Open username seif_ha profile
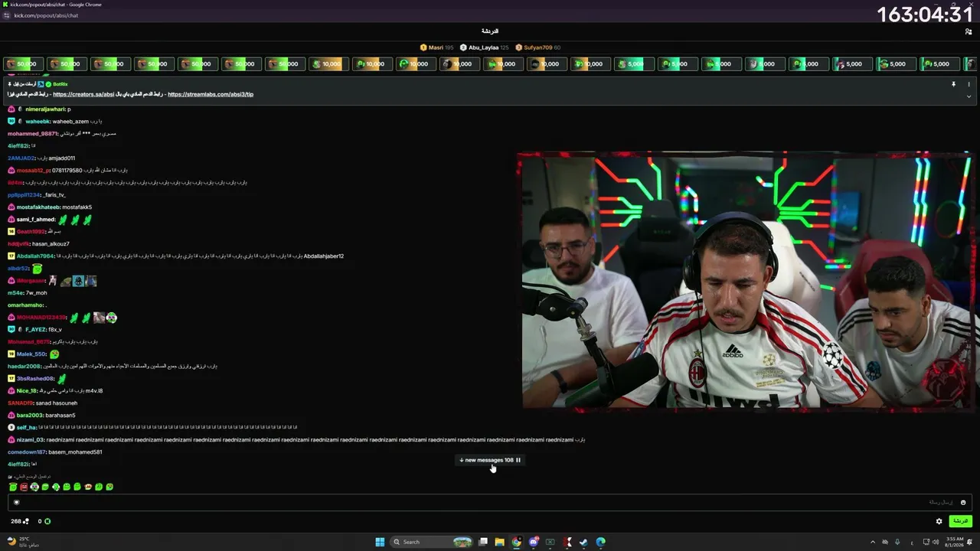Screen dimensions: 980x551 click(x=26, y=428)
